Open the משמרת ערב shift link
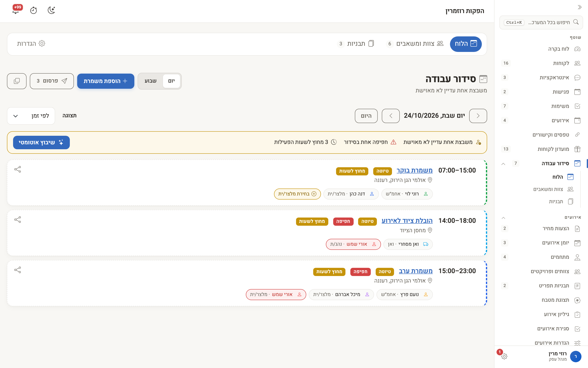The width and height of the screenshot is (588, 368). point(416,271)
